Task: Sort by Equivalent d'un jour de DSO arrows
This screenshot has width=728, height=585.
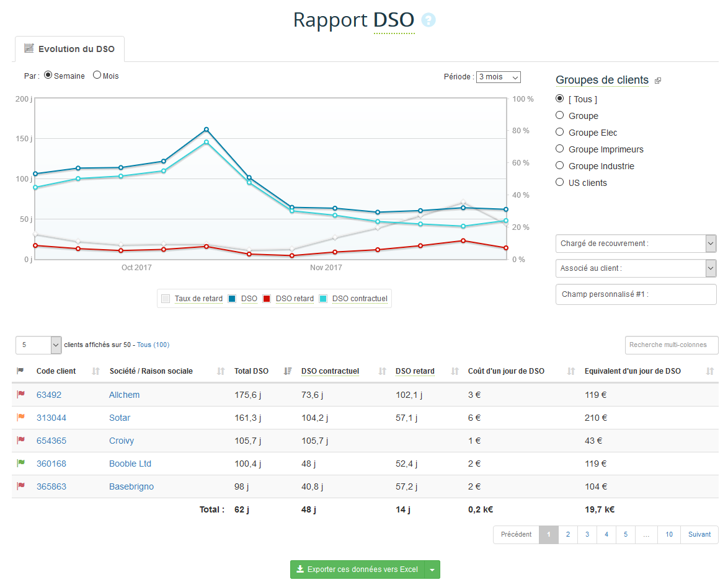Action: [x=710, y=371]
